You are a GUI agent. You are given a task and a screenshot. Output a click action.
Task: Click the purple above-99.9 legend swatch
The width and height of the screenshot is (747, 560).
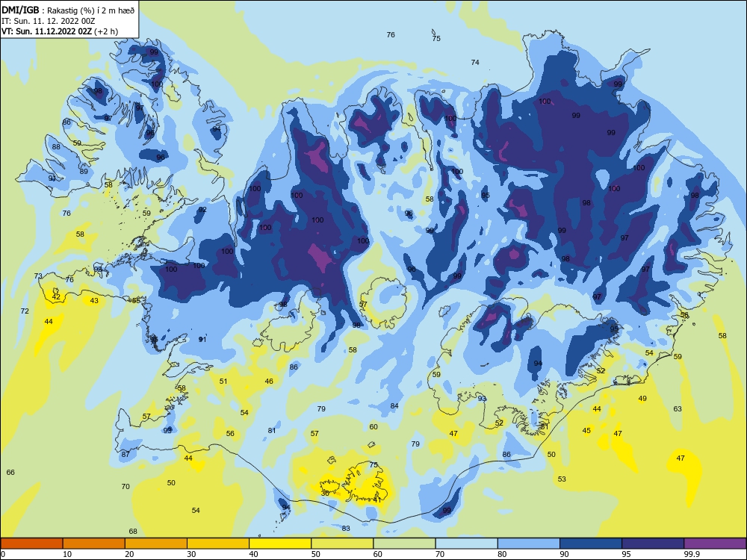coord(715,544)
